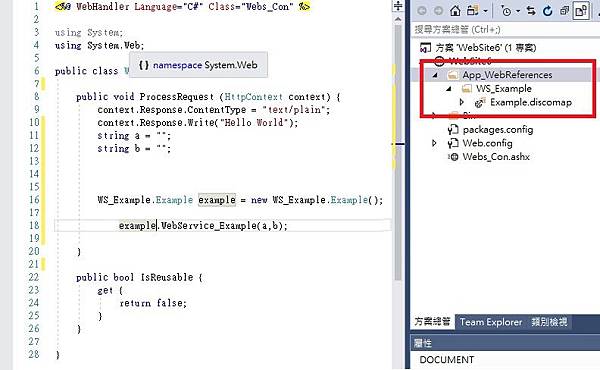Click 'WebService_Example(a,b);' on line 18
The height and width of the screenshot is (370, 600).
tap(224, 225)
